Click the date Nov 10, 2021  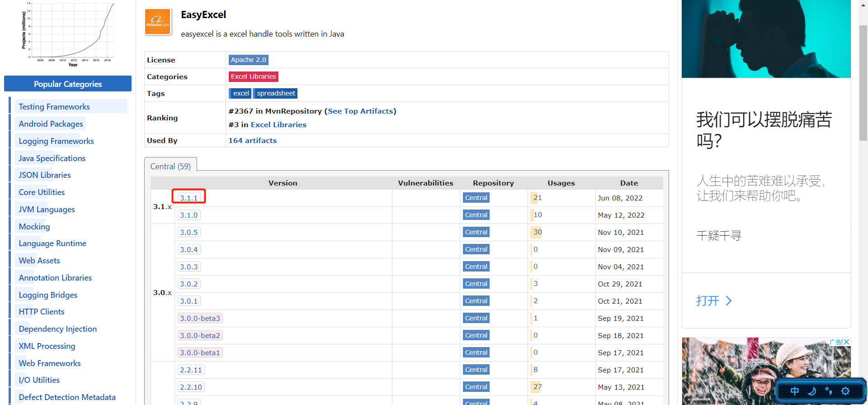coord(621,233)
